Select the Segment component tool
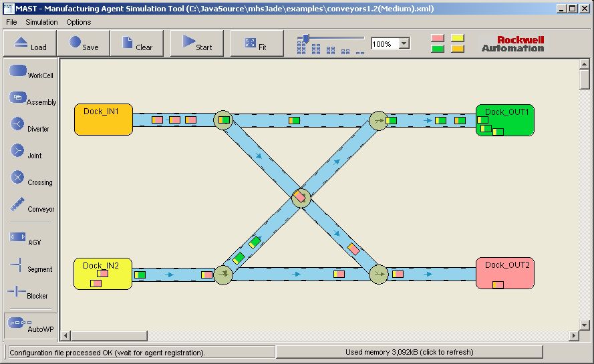The width and height of the screenshot is (594, 364). click(31, 266)
